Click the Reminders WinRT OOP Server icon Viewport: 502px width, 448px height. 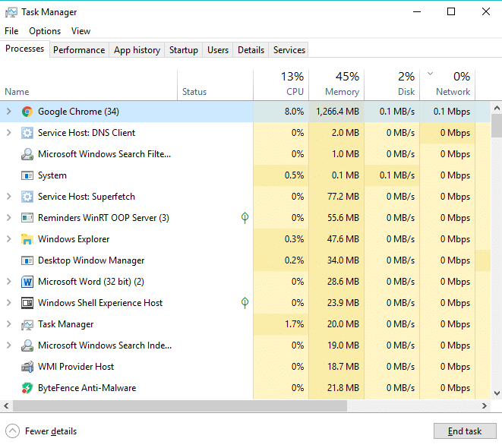27,218
